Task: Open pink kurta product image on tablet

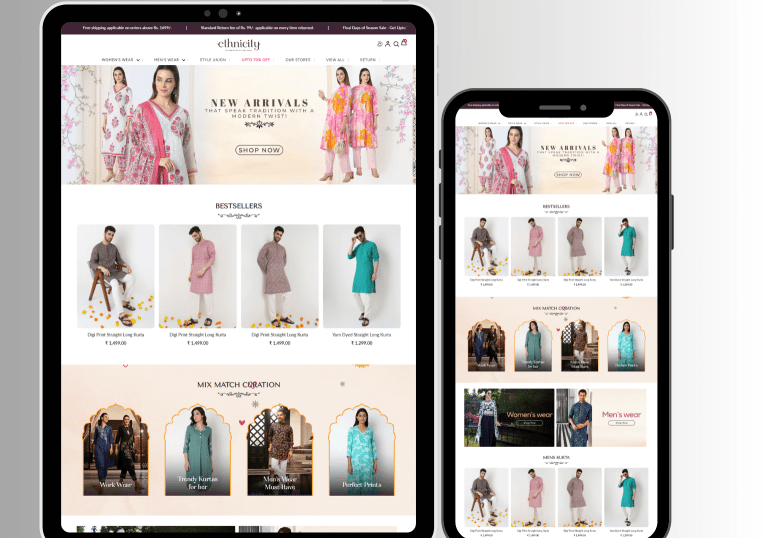Action: click(198, 276)
